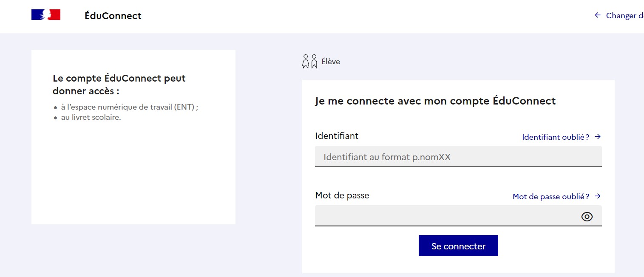The width and height of the screenshot is (644, 277).
Task: Follow the Changer de profil link
Action: [x=625, y=16]
